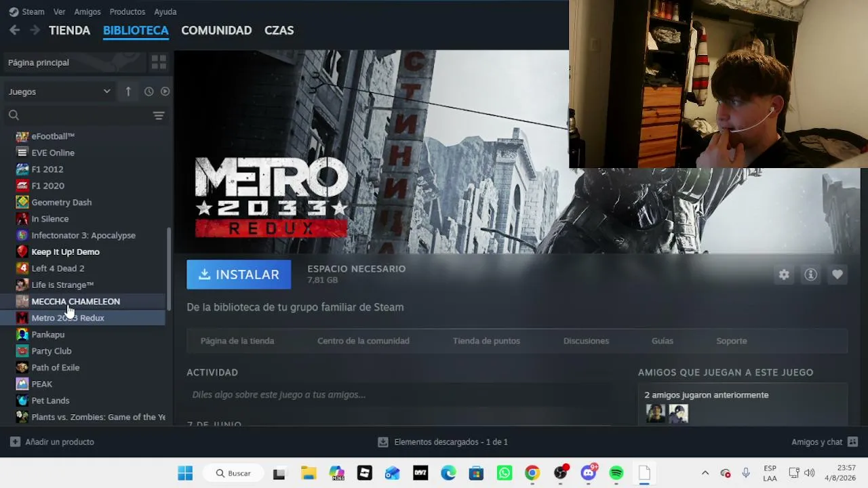Viewport: 868px width, 488px height.
Task: Open File Explorer from the taskbar
Action: [309, 473]
